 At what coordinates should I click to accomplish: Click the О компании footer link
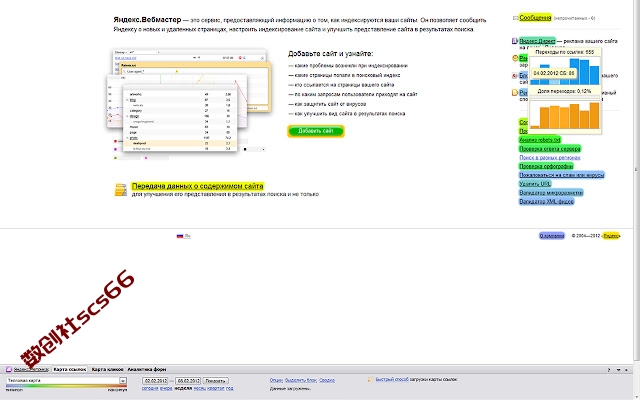tap(551, 236)
